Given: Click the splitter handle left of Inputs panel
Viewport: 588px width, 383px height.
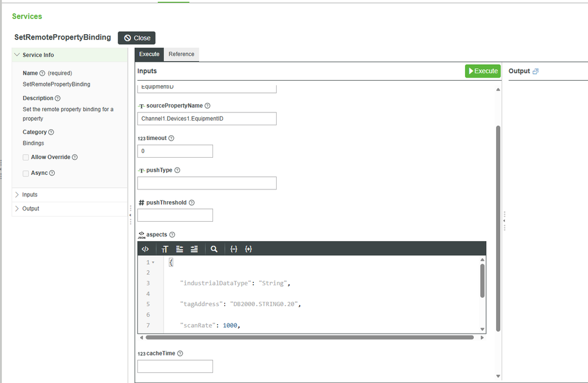Looking at the screenshot, I should (131, 215).
